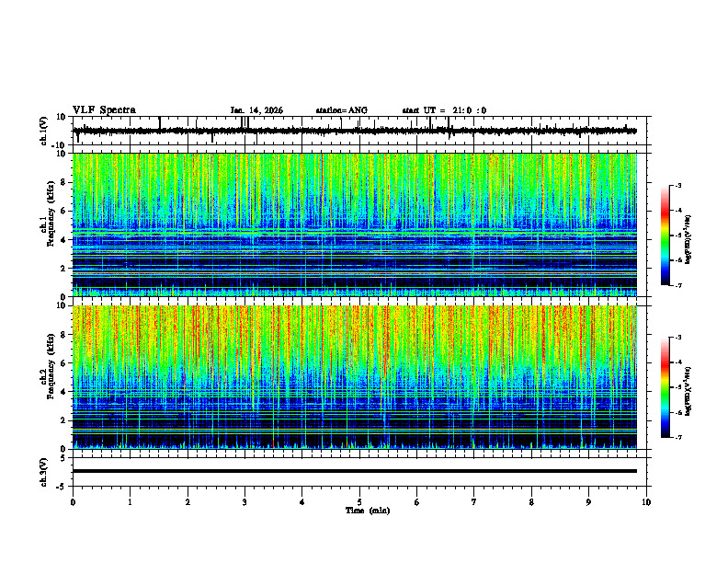Click the ch.2 colorbar "log(PSD)(V²/Hz)" label

pos(688,391)
